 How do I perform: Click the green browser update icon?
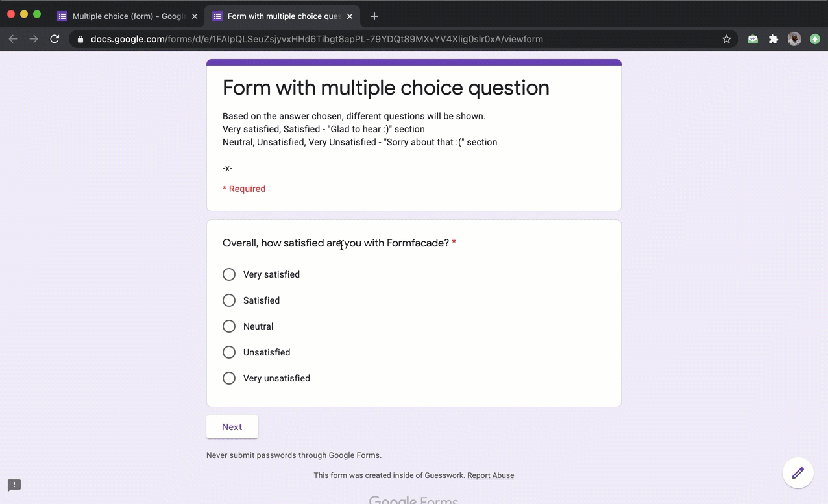click(815, 39)
